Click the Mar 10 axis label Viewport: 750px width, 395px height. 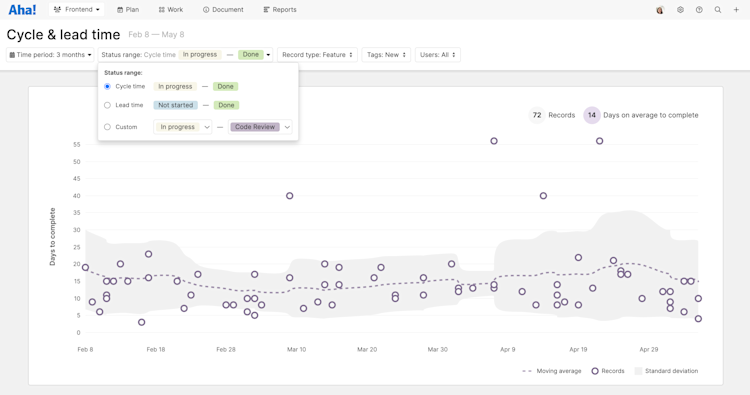297,350
